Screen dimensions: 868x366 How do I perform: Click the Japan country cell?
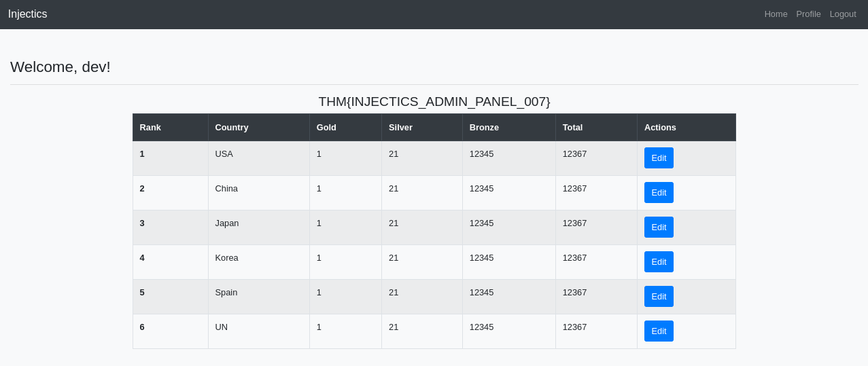pyautogui.click(x=259, y=227)
